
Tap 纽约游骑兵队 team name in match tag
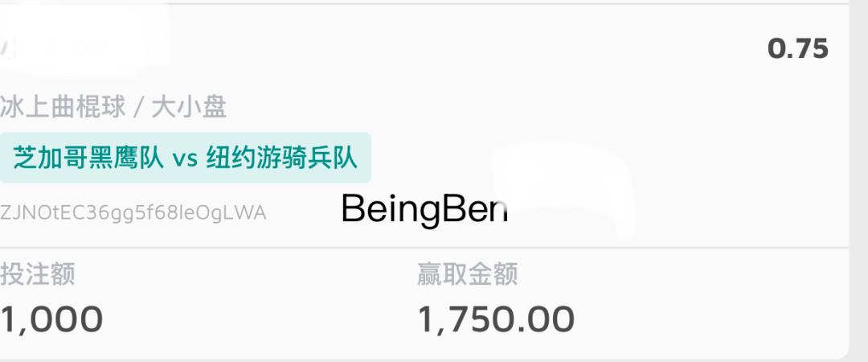tap(281, 158)
